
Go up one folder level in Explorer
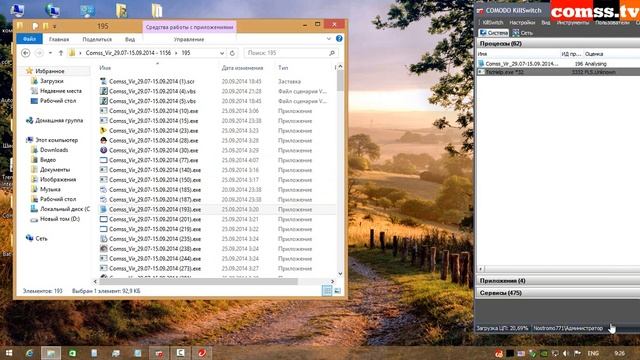(61, 53)
